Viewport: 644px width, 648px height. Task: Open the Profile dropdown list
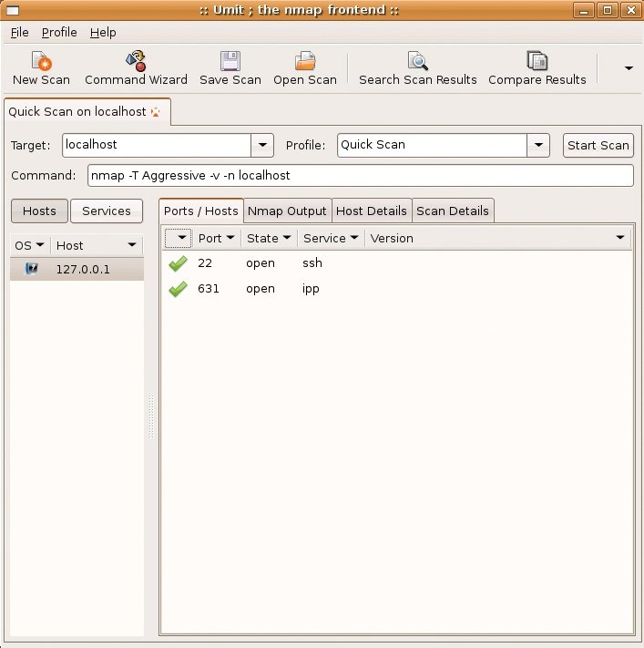point(538,145)
